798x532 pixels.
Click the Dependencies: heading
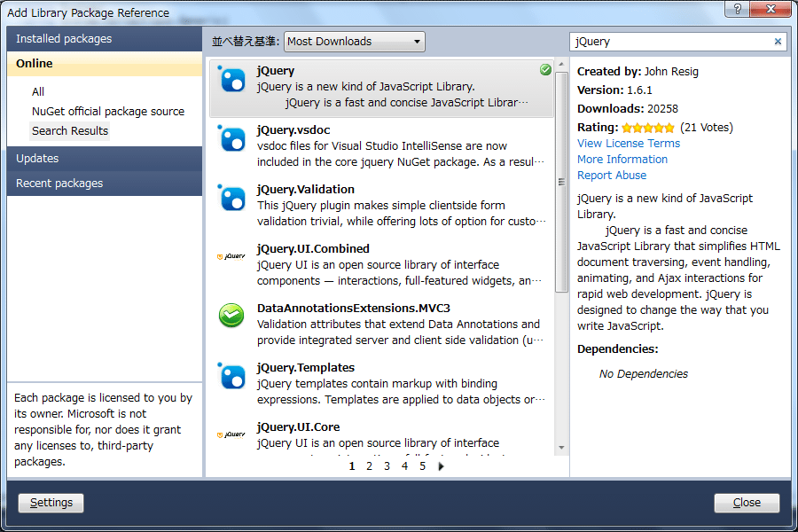pyautogui.click(x=617, y=349)
